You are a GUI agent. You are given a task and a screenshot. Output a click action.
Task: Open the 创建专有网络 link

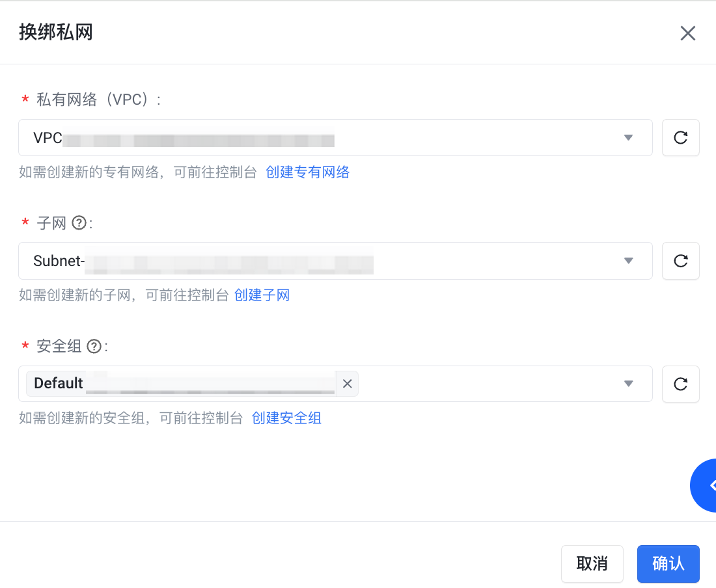pyautogui.click(x=307, y=172)
